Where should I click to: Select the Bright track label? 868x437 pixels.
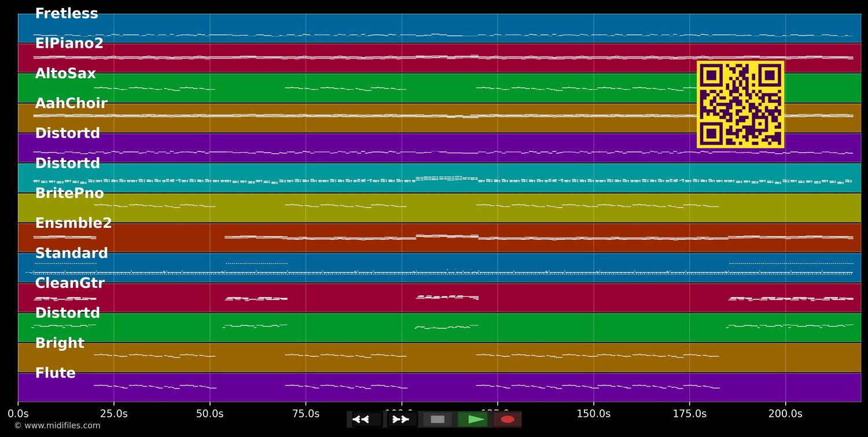[x=60, y=343]
